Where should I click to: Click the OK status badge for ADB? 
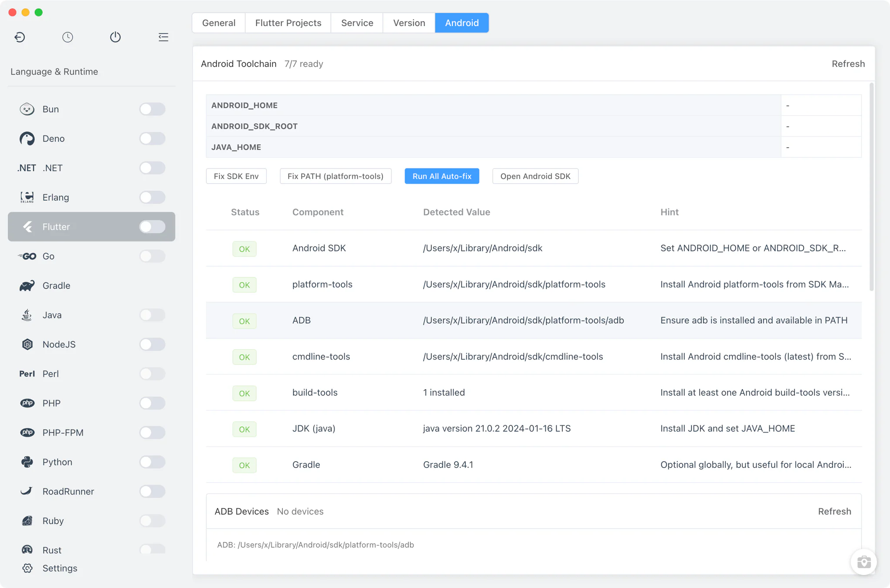(x=244, y=321)
